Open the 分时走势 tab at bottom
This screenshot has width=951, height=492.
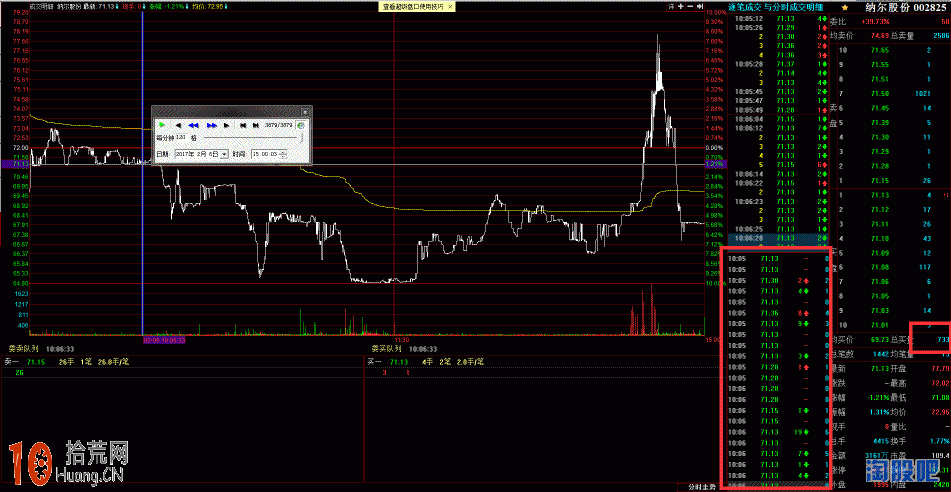702,487
